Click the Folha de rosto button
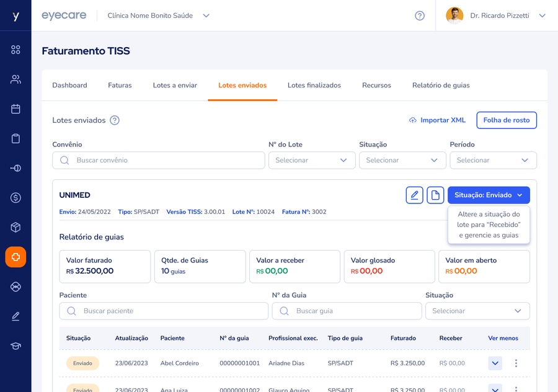This screenshot has height=392, width=558. (506, 120)
